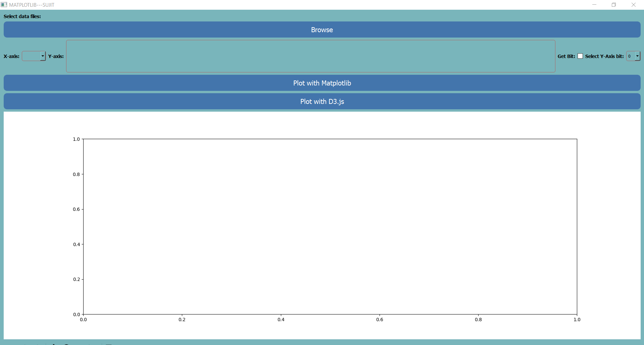Enable the Get Bit checkbox
The height and width of the screenshot is (345, 644).
580,56
